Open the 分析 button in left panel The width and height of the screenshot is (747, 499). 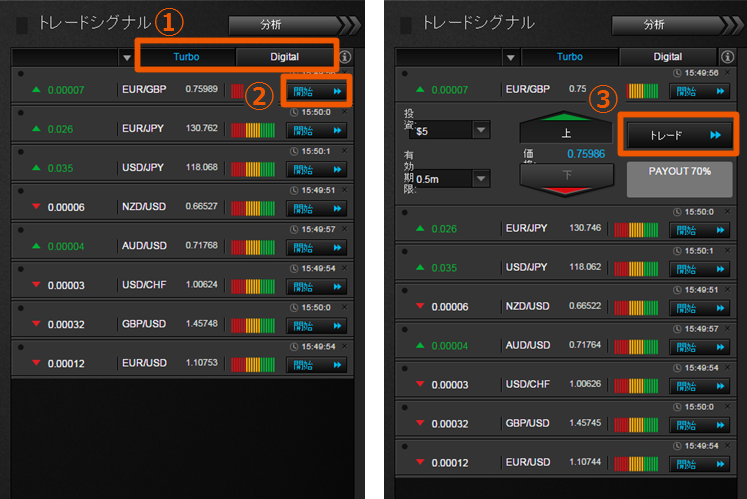tap(293, 25)
